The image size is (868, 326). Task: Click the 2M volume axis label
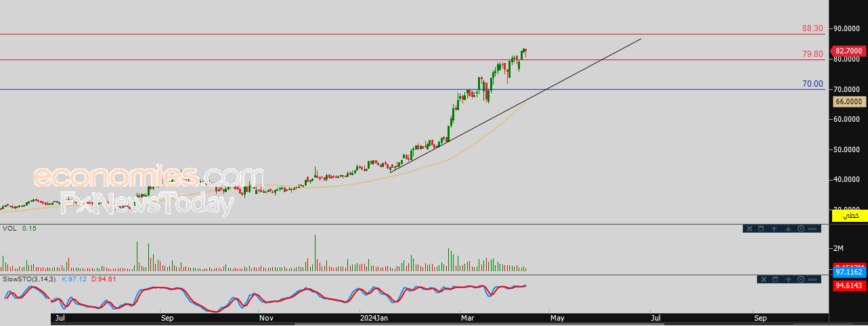tap(838, 248)
